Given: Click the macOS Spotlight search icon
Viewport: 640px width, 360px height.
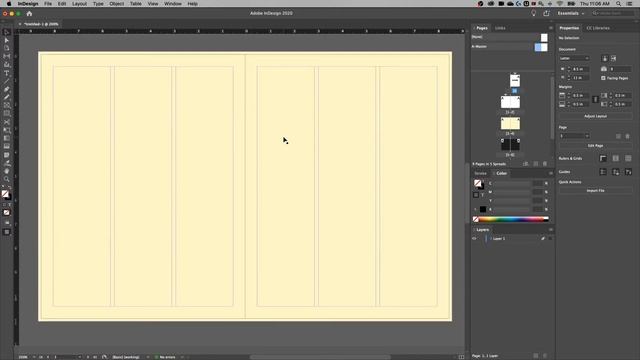Looking at the screenshot, I should click(x=619, y=4).
